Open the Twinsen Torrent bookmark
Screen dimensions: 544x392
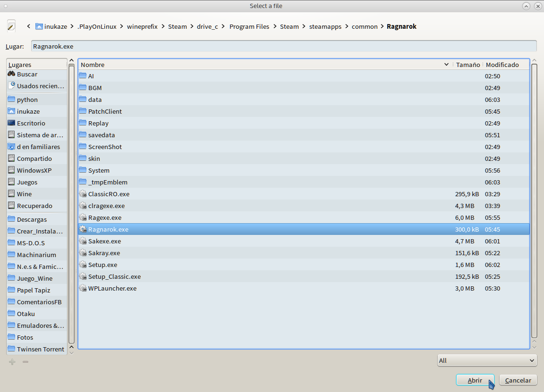(37, 349)
